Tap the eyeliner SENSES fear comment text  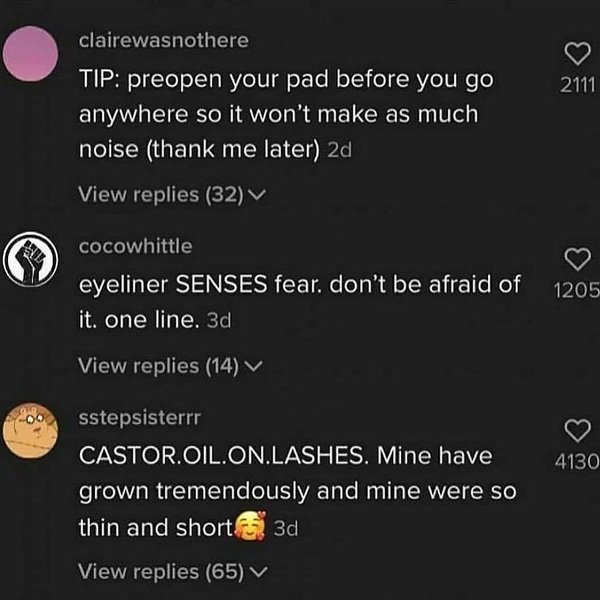(298, 285)
